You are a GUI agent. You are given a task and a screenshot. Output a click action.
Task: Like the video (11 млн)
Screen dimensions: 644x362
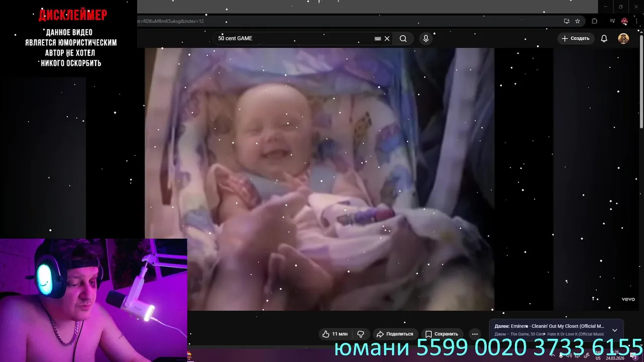(335, 334)
